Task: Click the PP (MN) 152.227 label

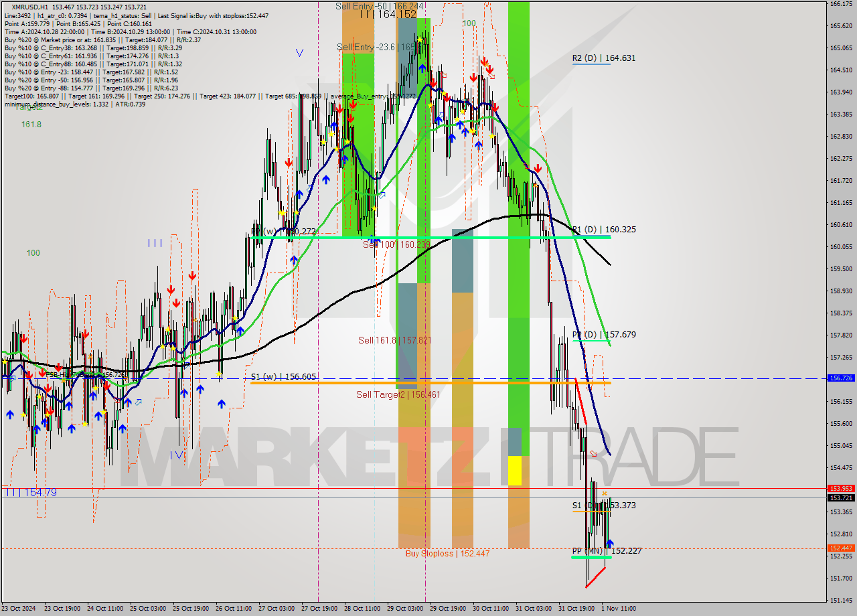Action: [x=607, y=551]
